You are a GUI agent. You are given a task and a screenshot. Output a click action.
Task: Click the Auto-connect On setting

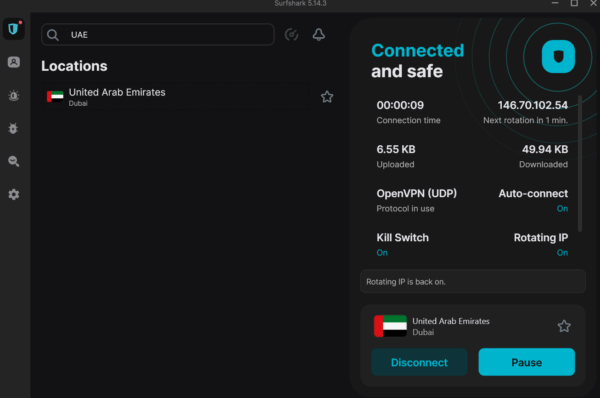(533, 200)
